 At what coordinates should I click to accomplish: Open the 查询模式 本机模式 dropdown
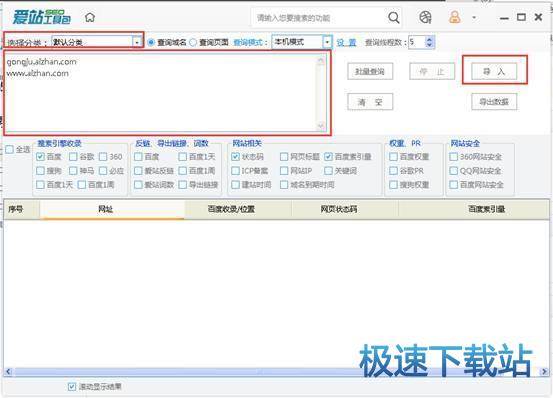(302, 42)
